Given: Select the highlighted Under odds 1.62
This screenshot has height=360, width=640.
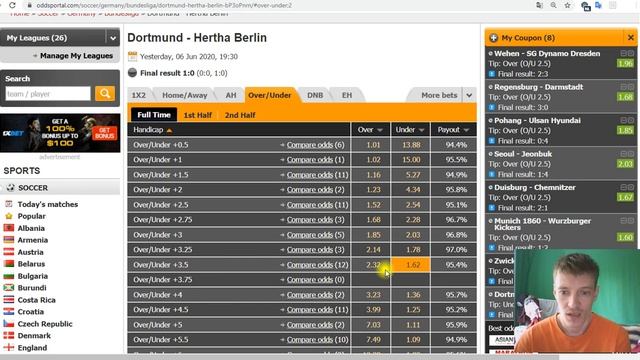Looking at the screenshot, I should click(x=410, y=265).
